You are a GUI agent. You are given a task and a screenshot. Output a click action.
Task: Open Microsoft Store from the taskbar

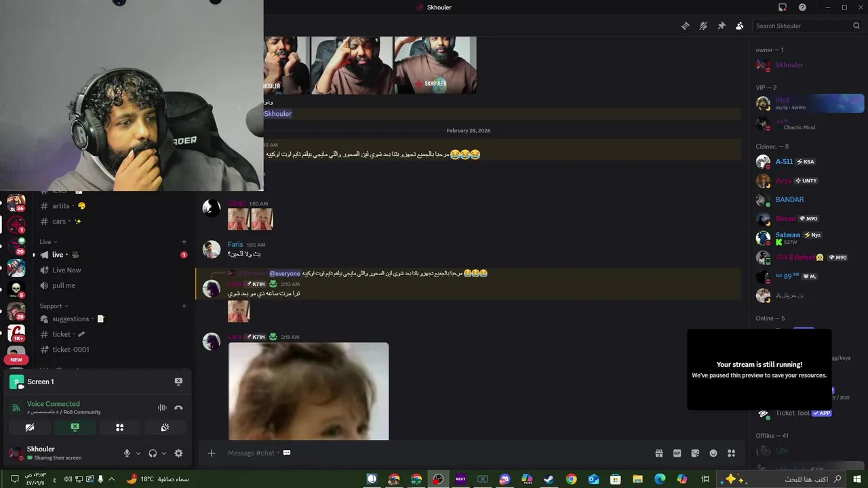pyautogui.click(x=616, y=479)
